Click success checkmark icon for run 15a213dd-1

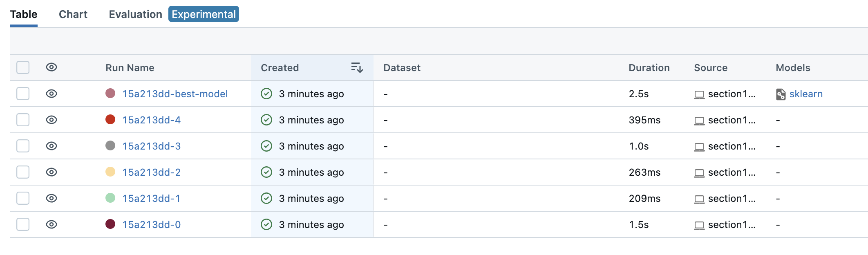(x=266, y=199)
